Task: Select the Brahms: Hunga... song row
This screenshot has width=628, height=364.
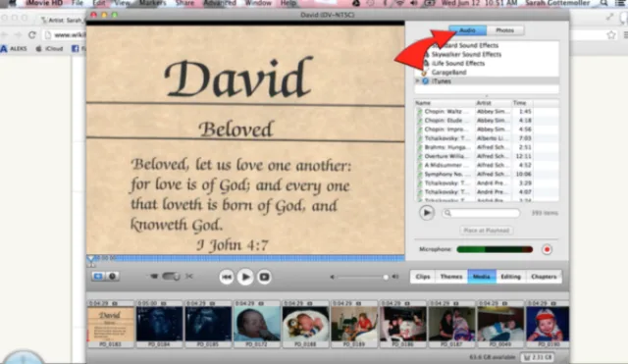Action: coord(487,147)
